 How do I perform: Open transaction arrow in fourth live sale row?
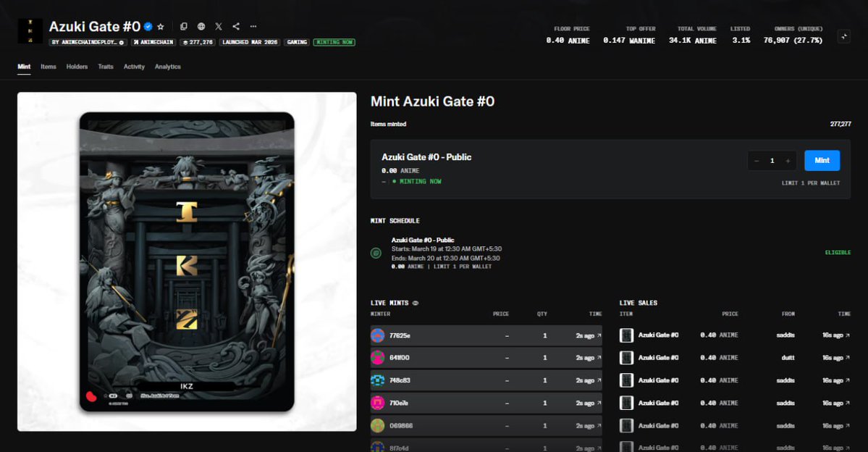848,403
